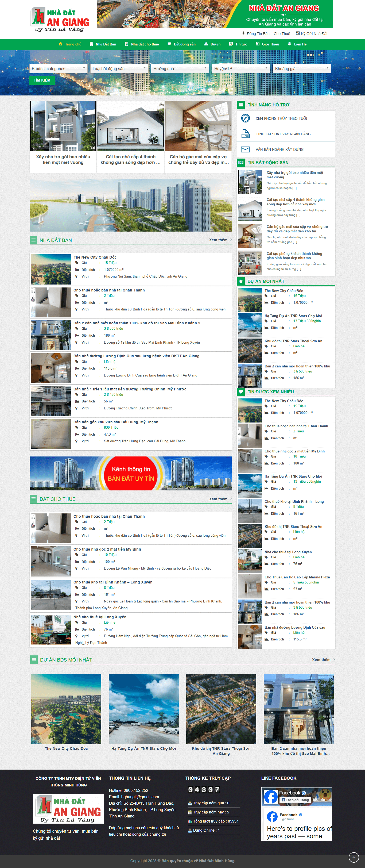Open the Product categories dropdown
This screenshot has height=868, width=365.
[58, 69]
